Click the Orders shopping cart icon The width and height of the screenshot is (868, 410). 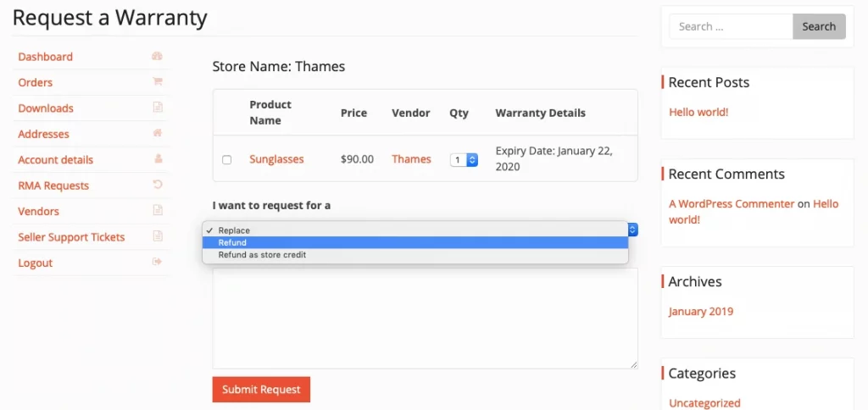click(x=157, y=82)
